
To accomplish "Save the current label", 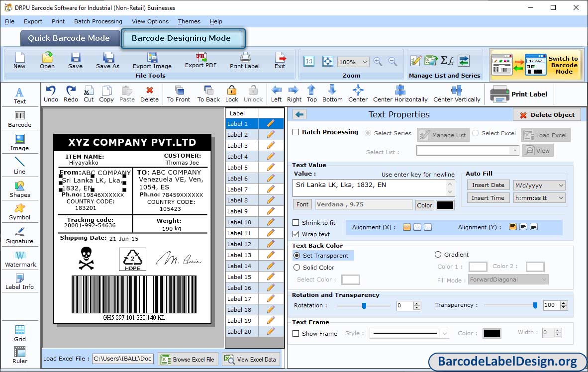I will coord(76,61).
